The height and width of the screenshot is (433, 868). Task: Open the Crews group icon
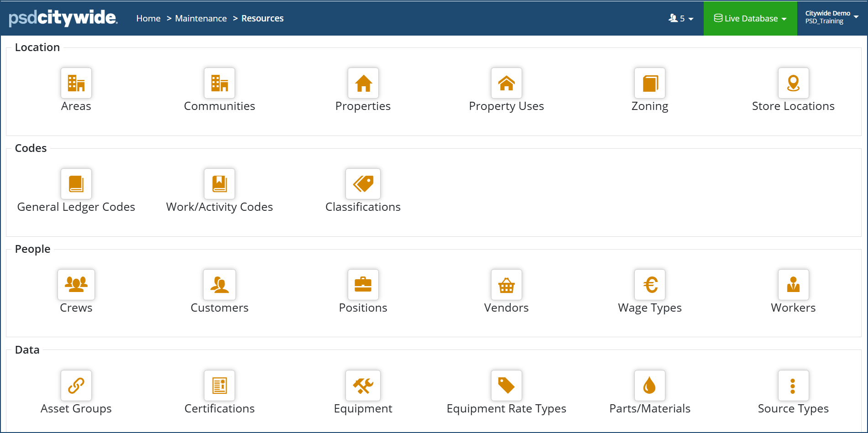(76, 285)
